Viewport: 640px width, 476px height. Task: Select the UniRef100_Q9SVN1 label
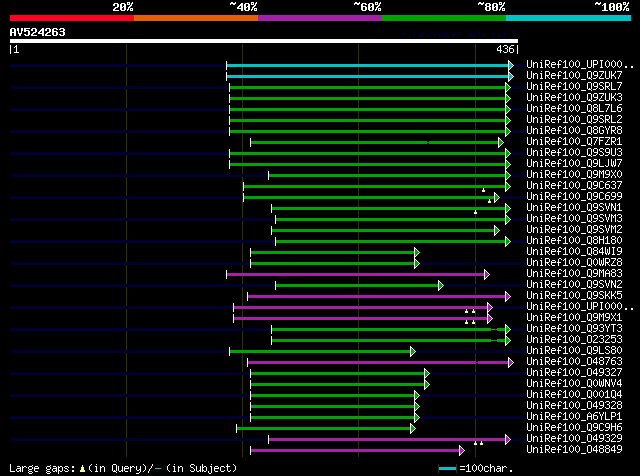click(x=574, y=208)
